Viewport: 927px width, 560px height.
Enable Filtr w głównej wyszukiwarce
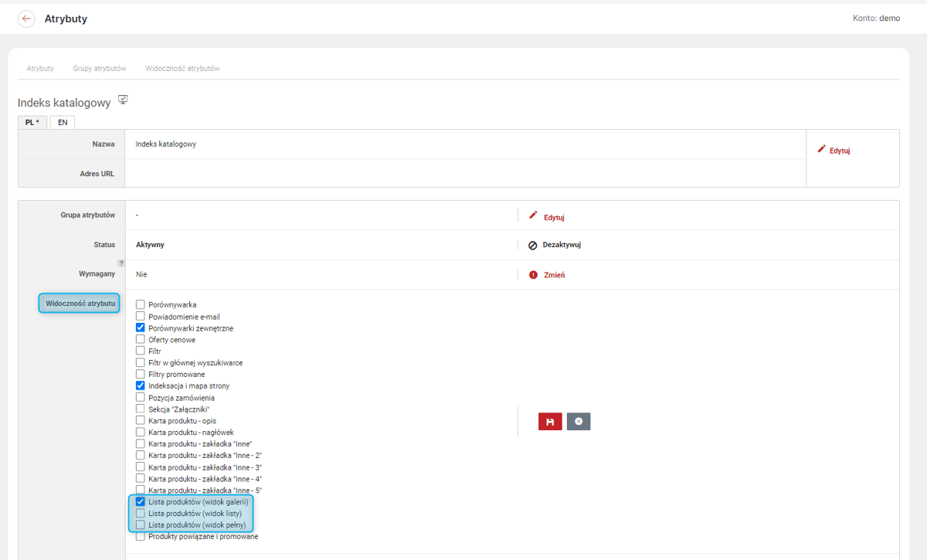pos(141,363)
